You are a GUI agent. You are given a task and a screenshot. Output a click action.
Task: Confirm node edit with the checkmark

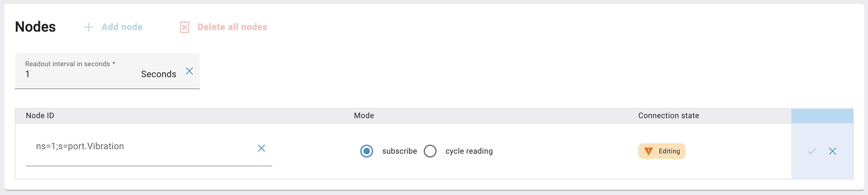[x=812, y=151]
